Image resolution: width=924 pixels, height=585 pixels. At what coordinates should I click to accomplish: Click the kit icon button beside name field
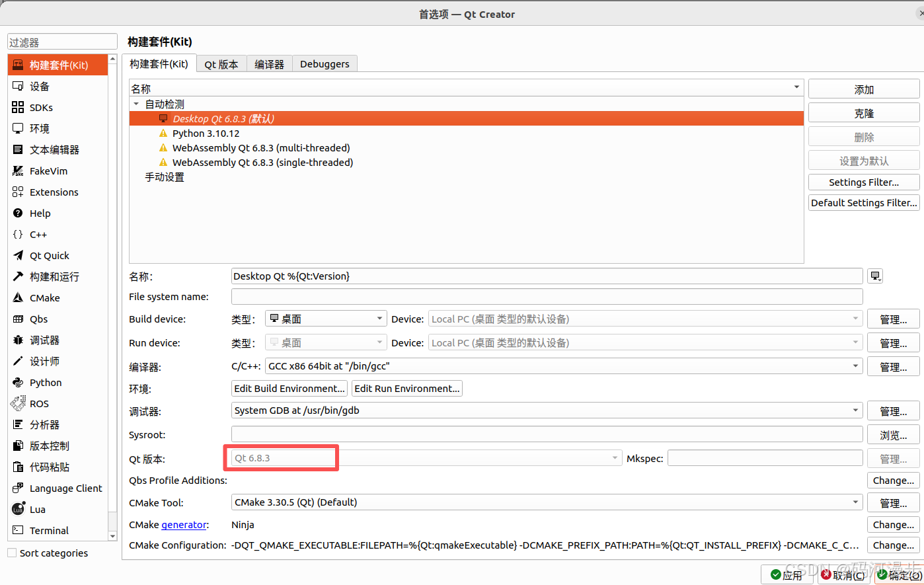click(x=875, y=276)
